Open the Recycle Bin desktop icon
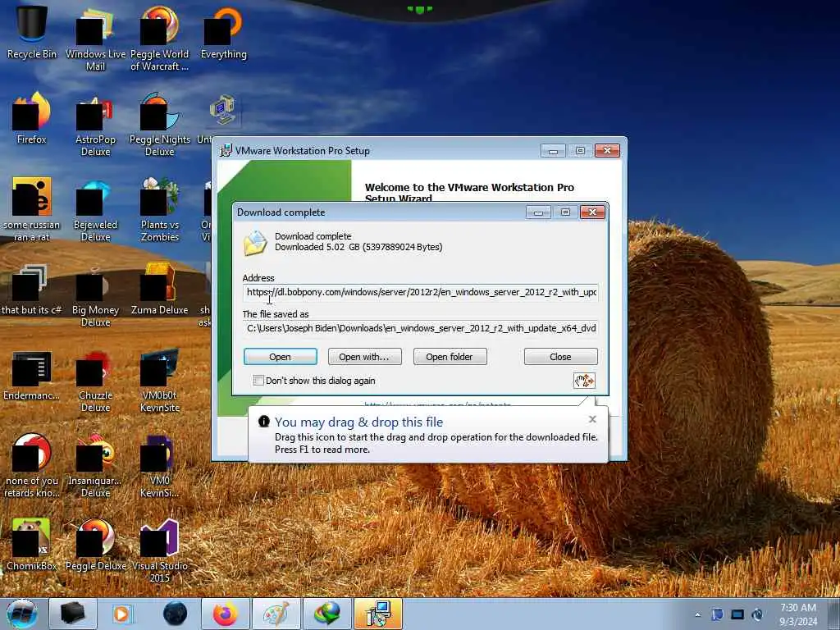 [x=32, y=32]
